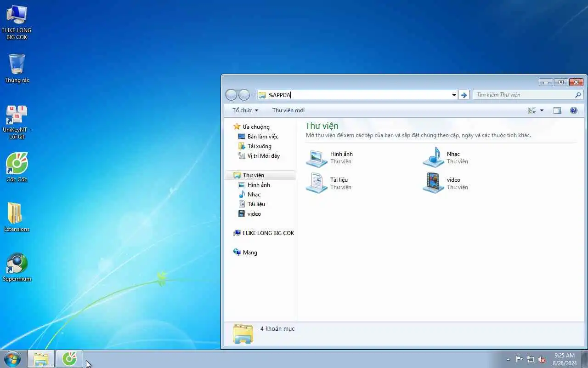Select Mạng network in navigation pane
The width and height of the screenshot is (588, 368).
click(245, 253)
